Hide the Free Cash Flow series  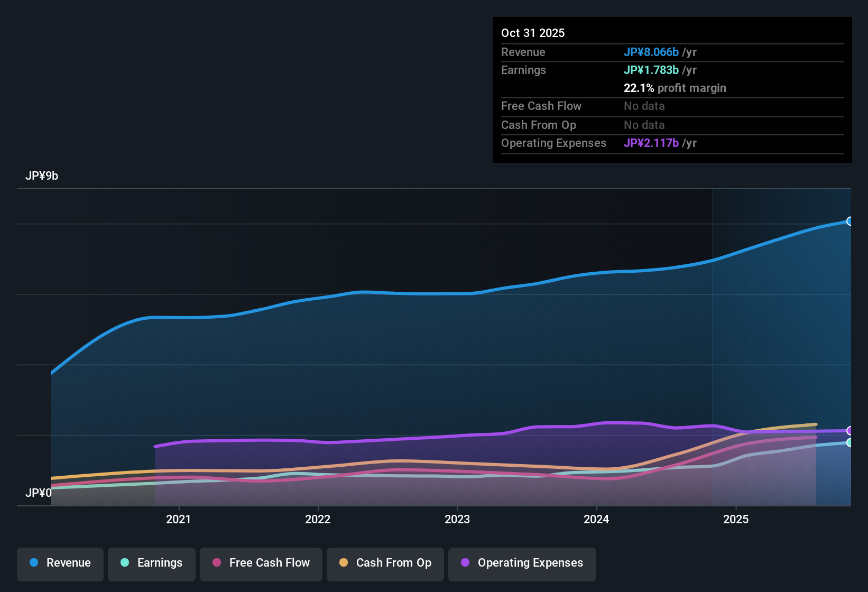tap(261, 563)
